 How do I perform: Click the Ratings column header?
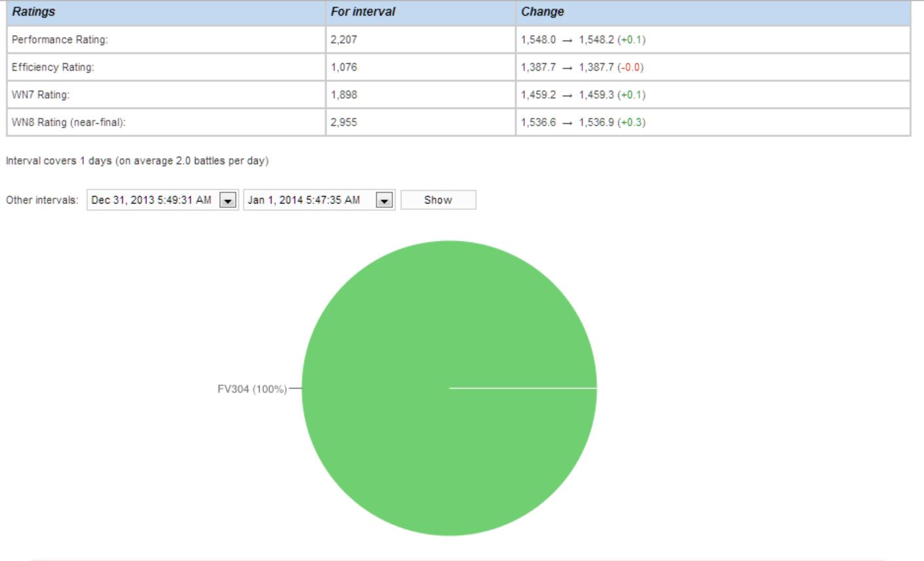[33, 12]
